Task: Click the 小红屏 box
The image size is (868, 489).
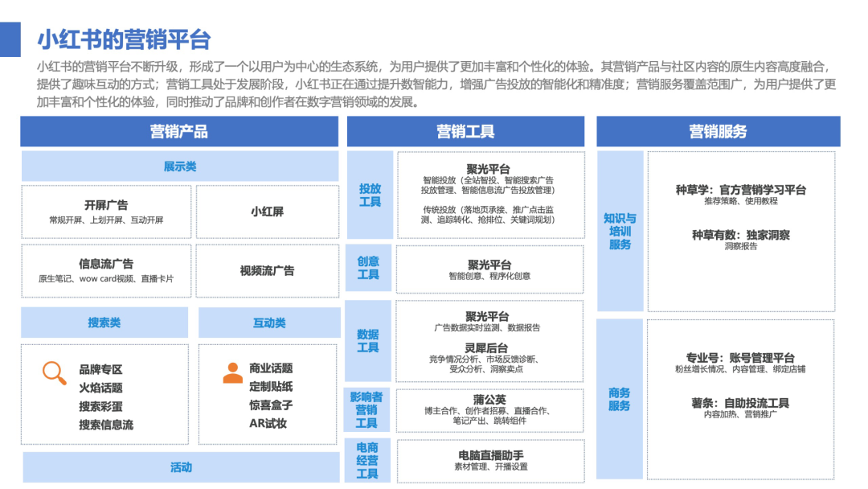Action: [268, 212]
